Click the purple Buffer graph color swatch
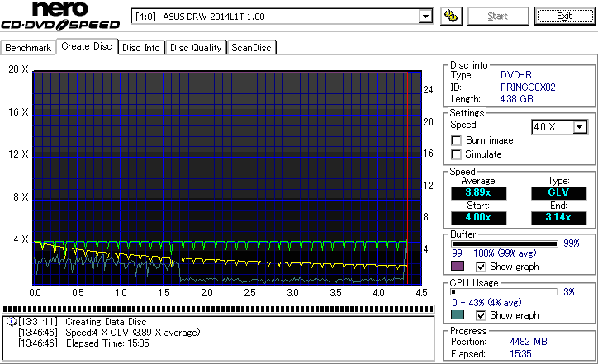This screenshot has width=598, height=364. click(458, 266)
